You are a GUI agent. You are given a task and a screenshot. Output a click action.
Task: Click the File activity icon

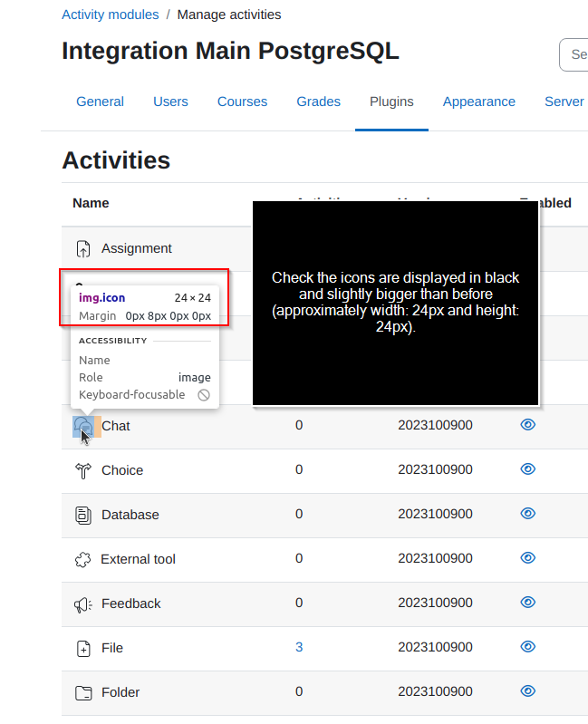pyautogui.click(x=83, y=648)
